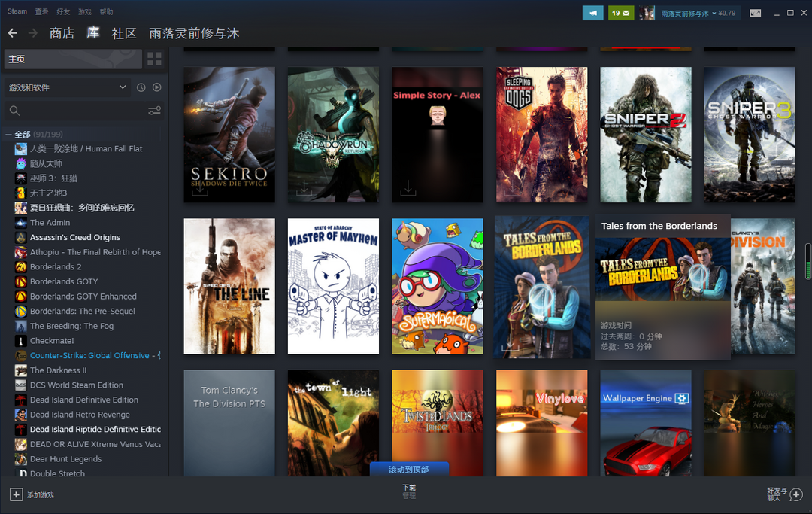
Task: Sort by recent activity clock icon
Action: [141, 87]
